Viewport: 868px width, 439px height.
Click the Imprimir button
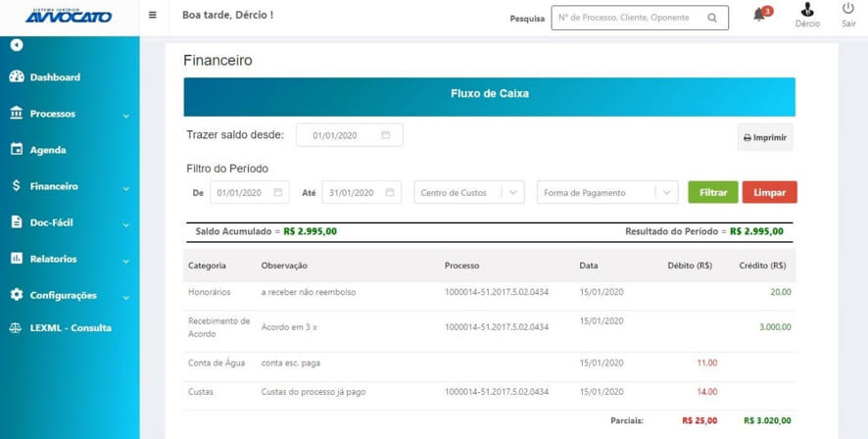[x=765, y=137]
